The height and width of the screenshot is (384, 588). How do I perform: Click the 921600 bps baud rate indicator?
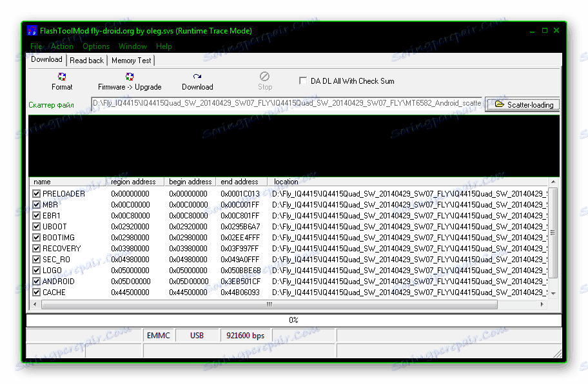(246, 335)
